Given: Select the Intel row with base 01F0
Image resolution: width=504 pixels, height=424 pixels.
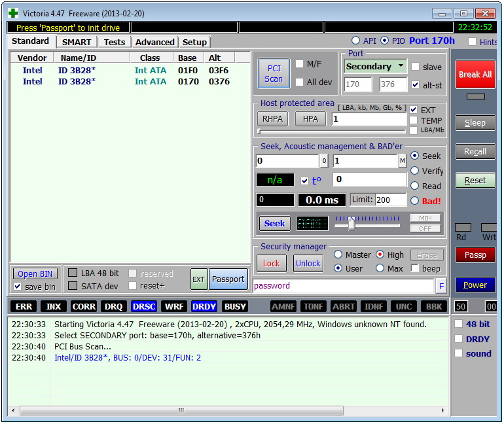Looking at the screenshot, I should click(130, 70).
